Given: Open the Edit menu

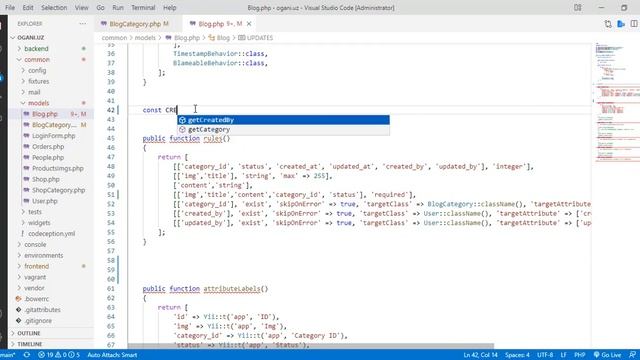Looking at the screenshot, I should coord(28,8).
